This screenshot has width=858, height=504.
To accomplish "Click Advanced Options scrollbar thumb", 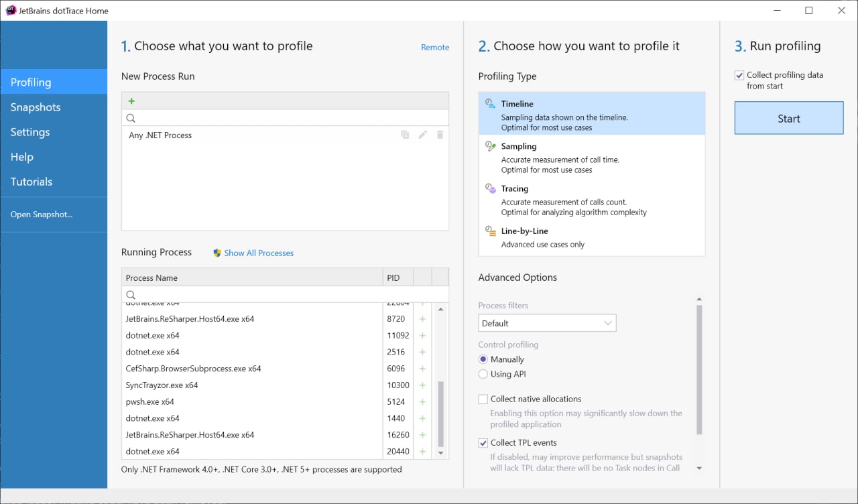I will point(699,370).
